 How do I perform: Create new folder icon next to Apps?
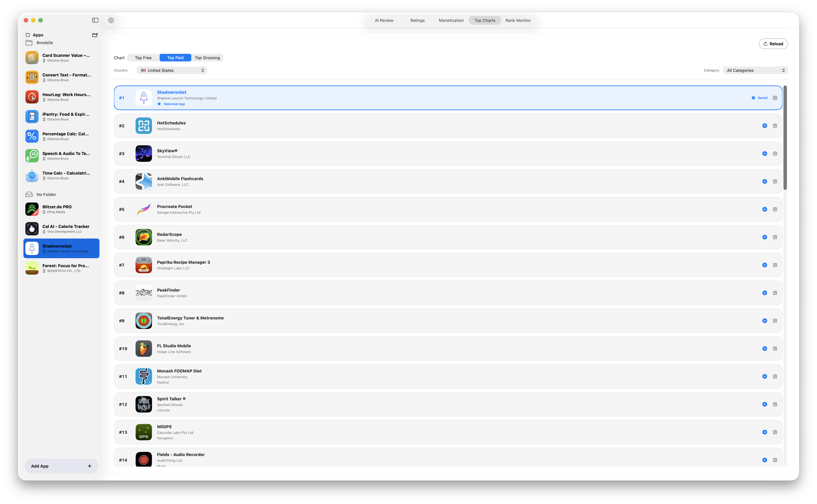click(x=95, y=35)
